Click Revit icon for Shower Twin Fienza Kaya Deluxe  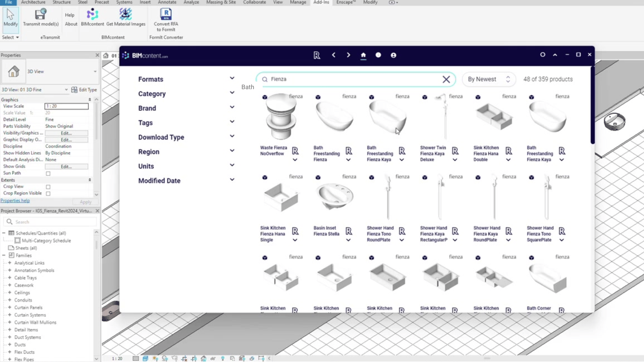pyautogui.click(x=455, y=151)
